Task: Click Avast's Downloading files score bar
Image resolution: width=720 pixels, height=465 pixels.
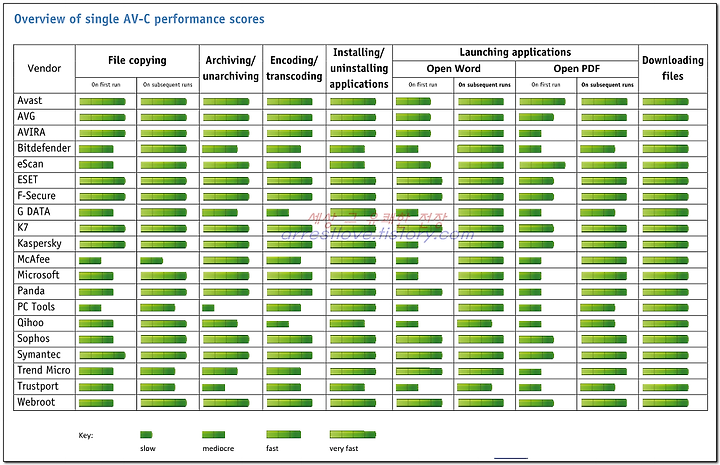Action: pyautogui.click(x=665, y=102)
